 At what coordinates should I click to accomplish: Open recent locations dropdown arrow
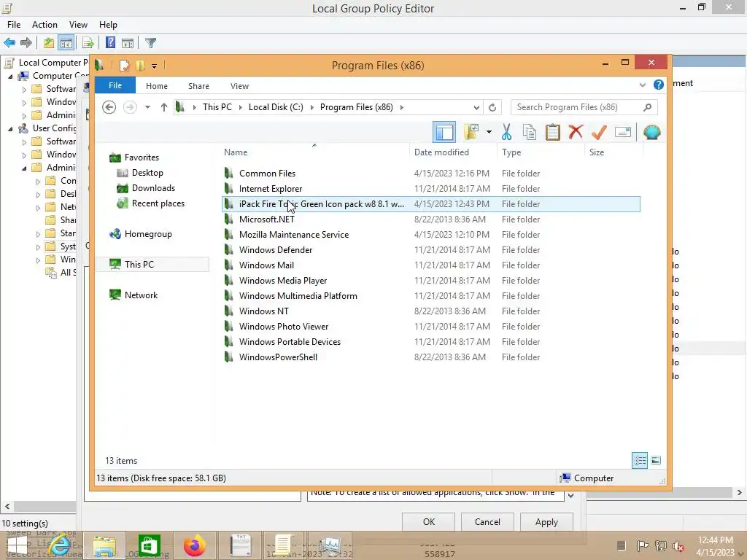(x=147, y=107)
